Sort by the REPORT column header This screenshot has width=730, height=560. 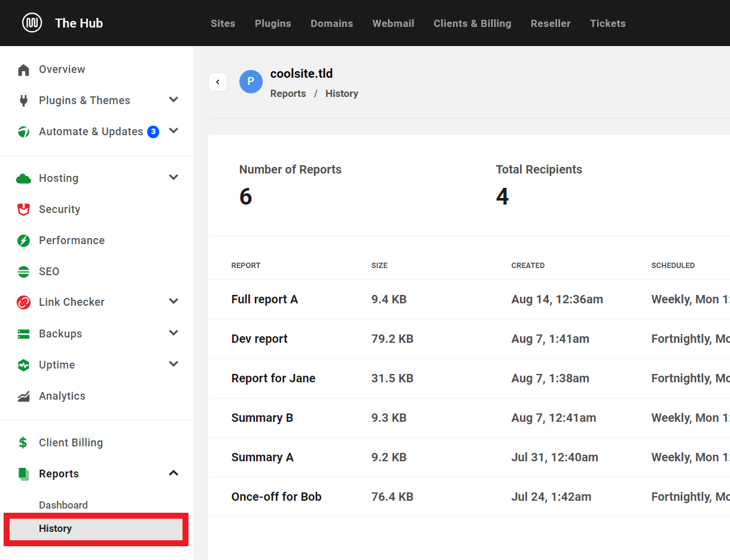tap(246, 265)
